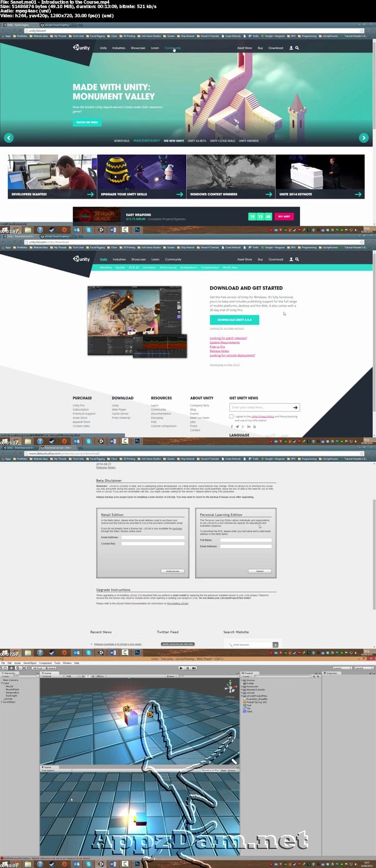376x868 pixels.
Task: Submit newsletter email with the arrow button
Action: click(295, 407)
